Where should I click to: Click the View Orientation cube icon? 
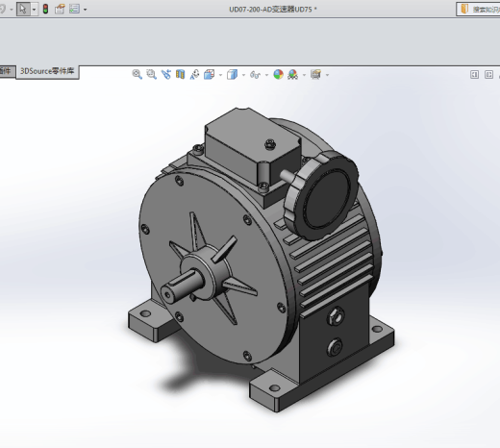coord(210,74)
